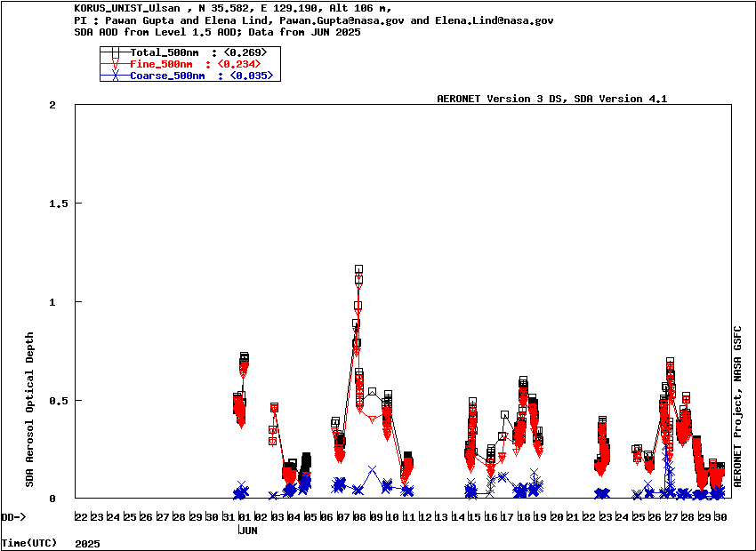Click the black square data cluster on June 05
The height and width of the screenshot is (551, 756).
click(306, 460)
